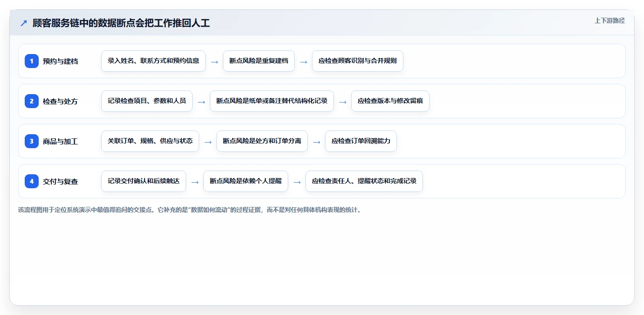Select the 预约与建档 step label

(60, 61)
